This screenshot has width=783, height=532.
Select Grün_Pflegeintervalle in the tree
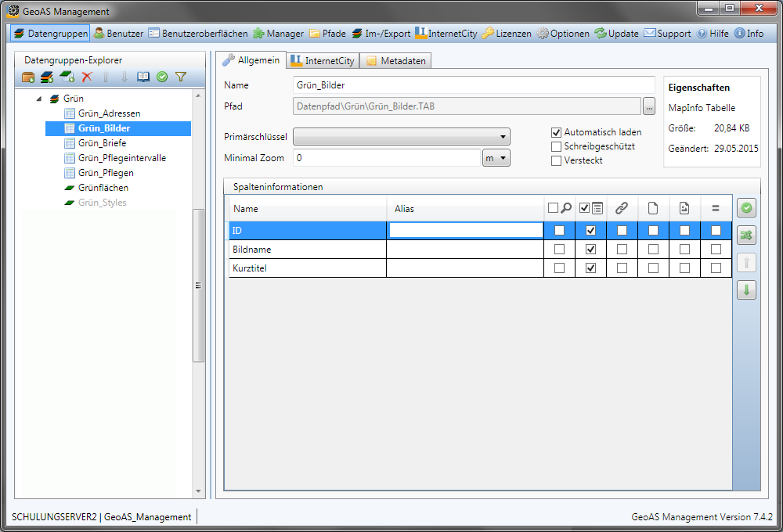point(121,158)
